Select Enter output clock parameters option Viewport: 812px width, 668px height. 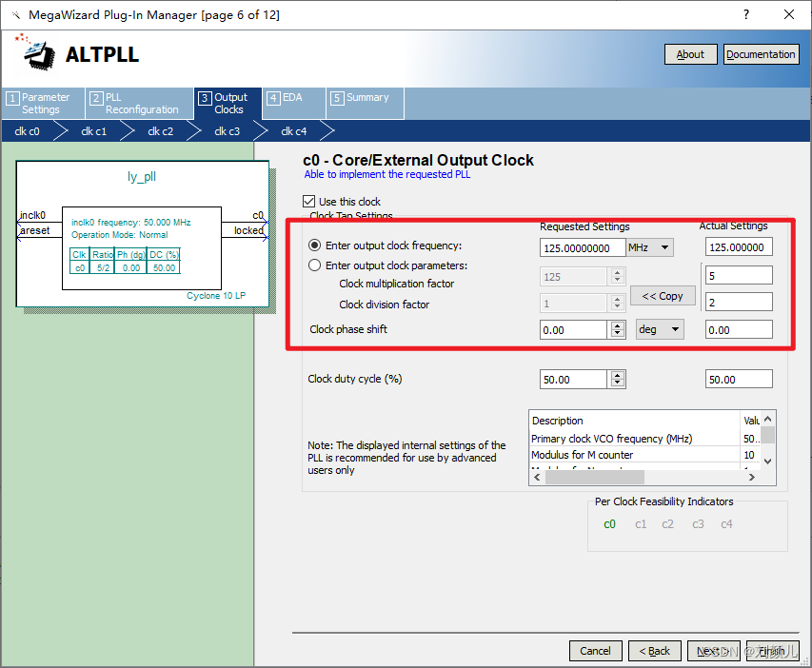coord(315,266)
